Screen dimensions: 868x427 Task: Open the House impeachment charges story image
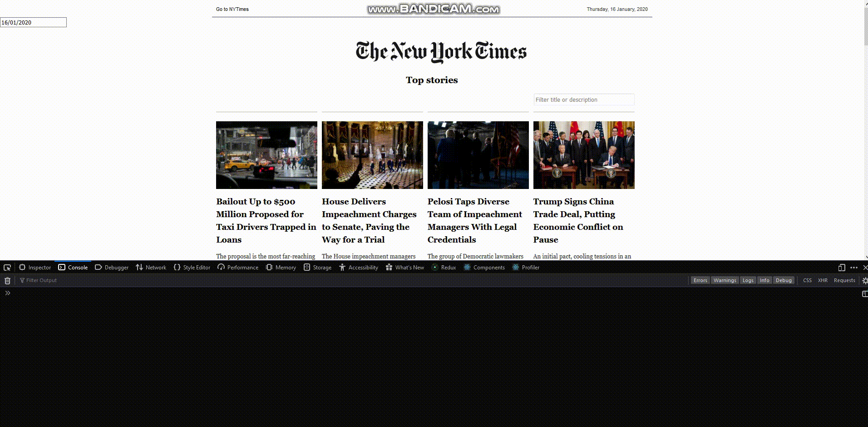pos(372,155)
